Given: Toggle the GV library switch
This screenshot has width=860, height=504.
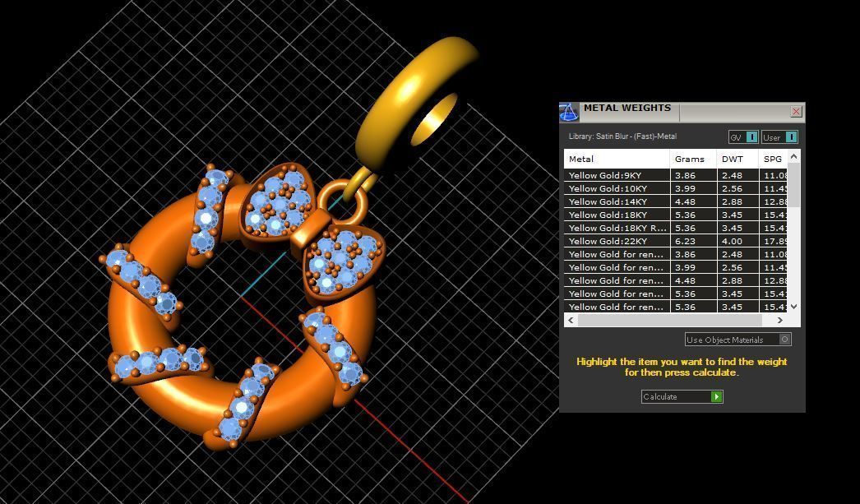Looking at the screenshot, I should pos(743,137).
